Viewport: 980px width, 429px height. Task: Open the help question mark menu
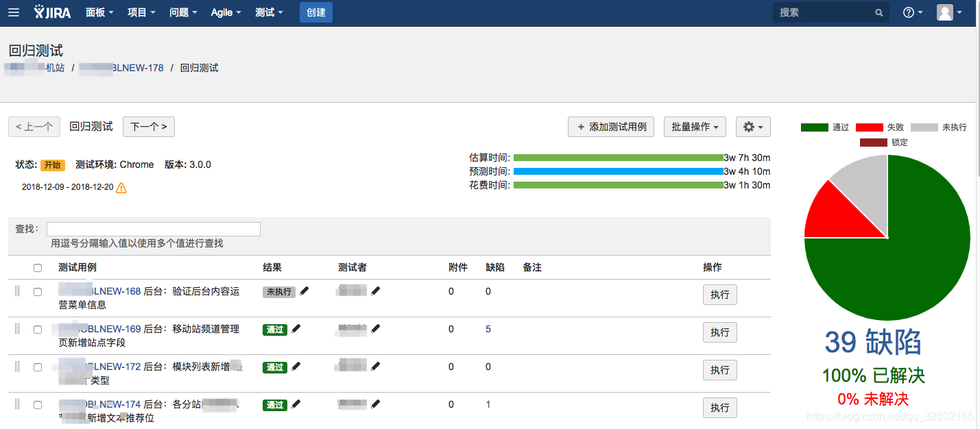point(912,12)
